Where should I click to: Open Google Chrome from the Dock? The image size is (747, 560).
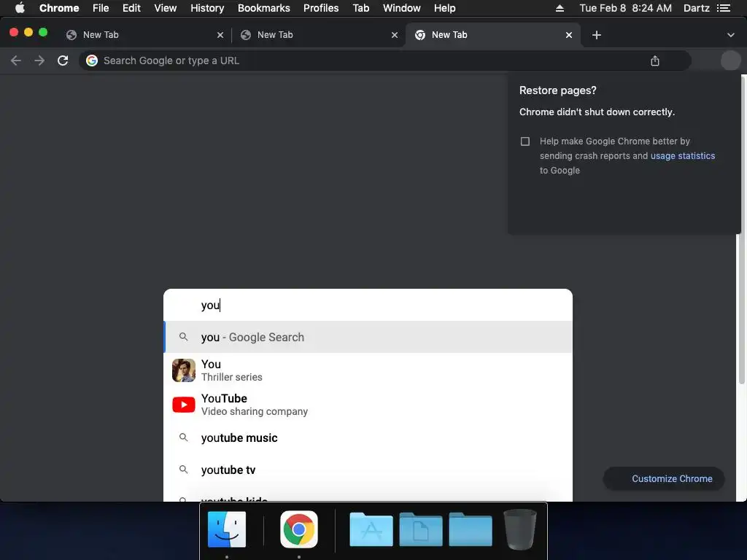pyautogui.click(x=298, y=529)
